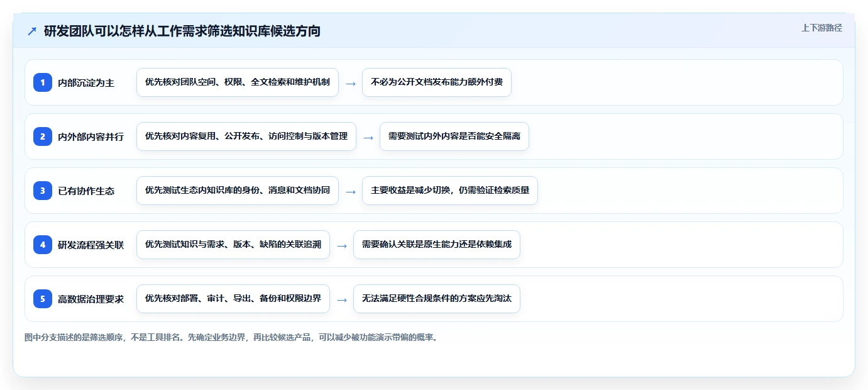Viewport: 868px width, 390px height.
Task: Click the 已有协作生态 row label
Action: (86, 191)
